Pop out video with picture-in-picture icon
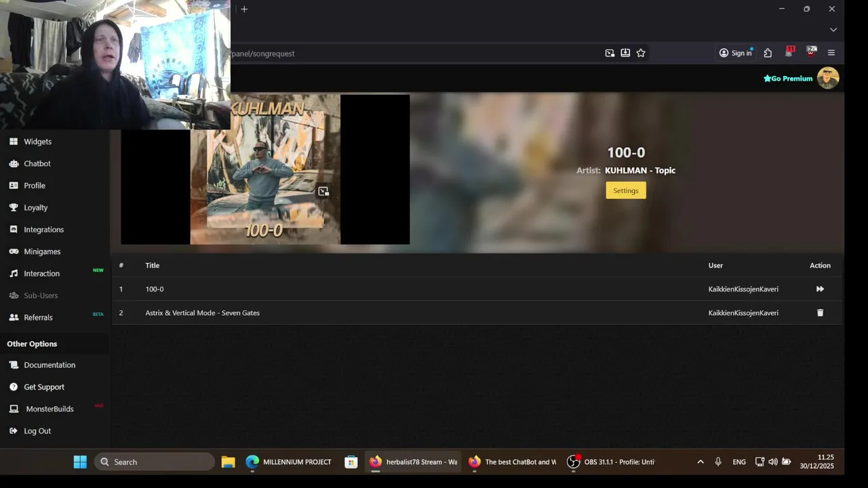868x488 pixels. click(x=323, y=192)
